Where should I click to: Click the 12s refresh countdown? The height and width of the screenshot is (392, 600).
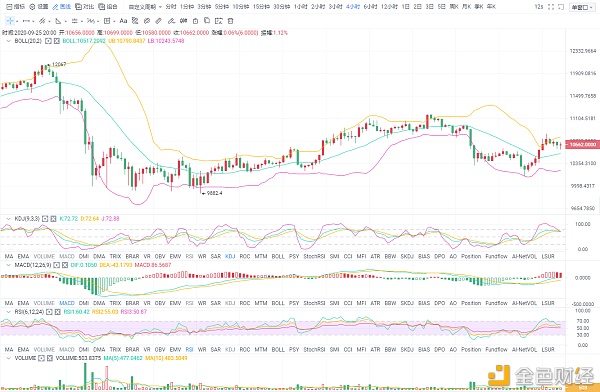click(x=539, y=7)
